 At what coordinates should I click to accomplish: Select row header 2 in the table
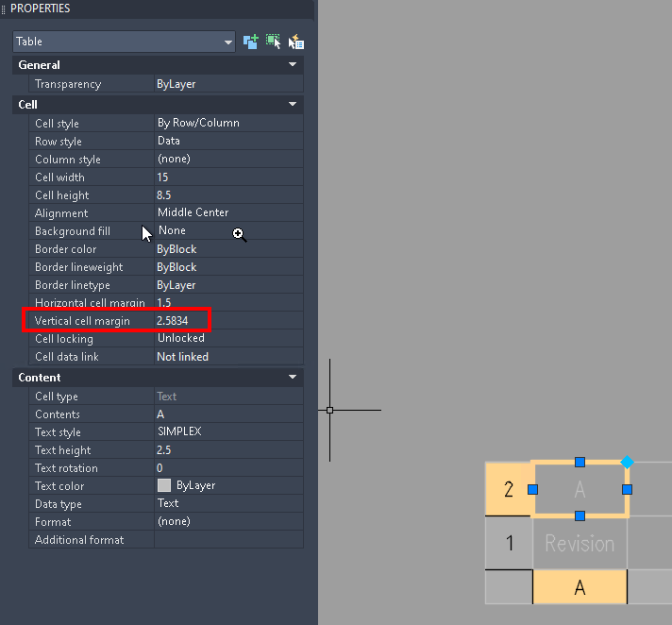coord(509,489)
